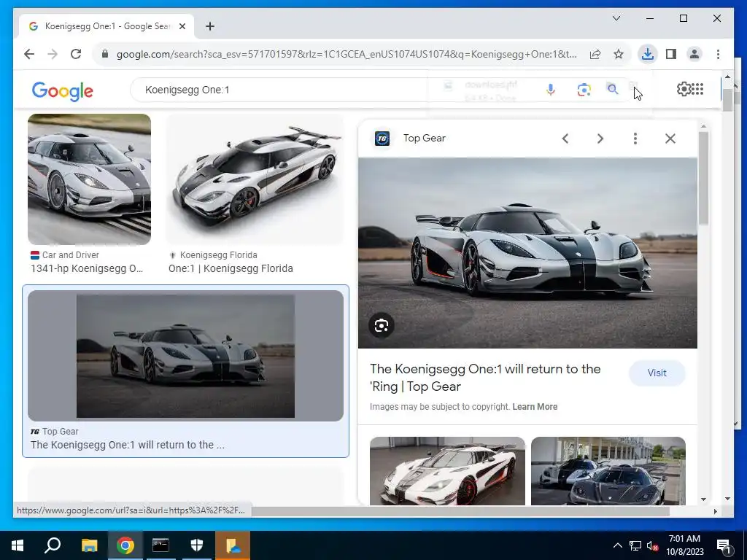Open Windows Security shield on taskbar
Screen dimensions: 747x560
click(197, 545)
